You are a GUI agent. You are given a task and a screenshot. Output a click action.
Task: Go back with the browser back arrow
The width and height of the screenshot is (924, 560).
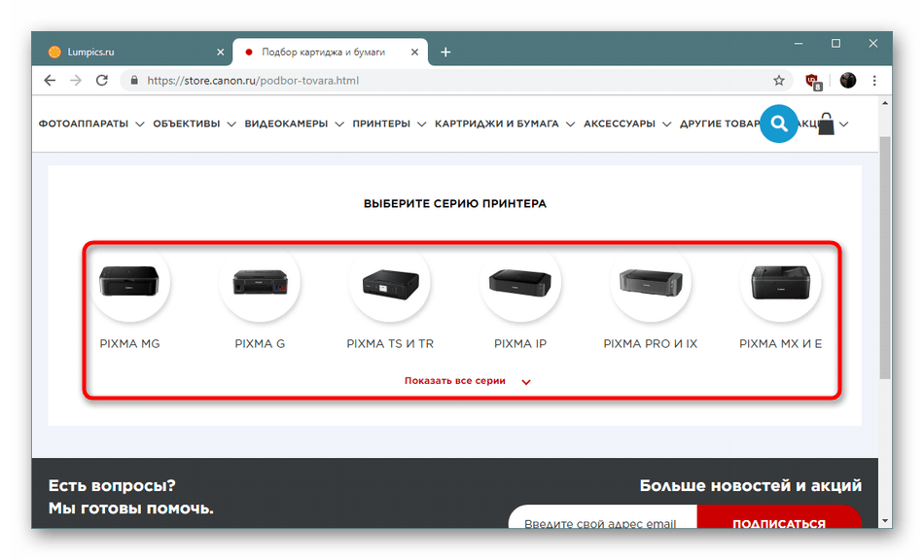point(50,81)
